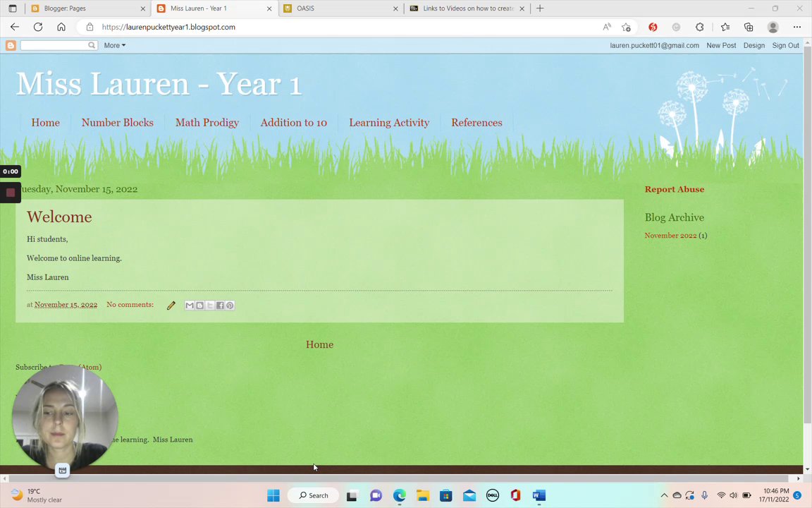Click the vertical page scrollbar
Viewport: 812px width, 508px height.
tap(807, 234)
